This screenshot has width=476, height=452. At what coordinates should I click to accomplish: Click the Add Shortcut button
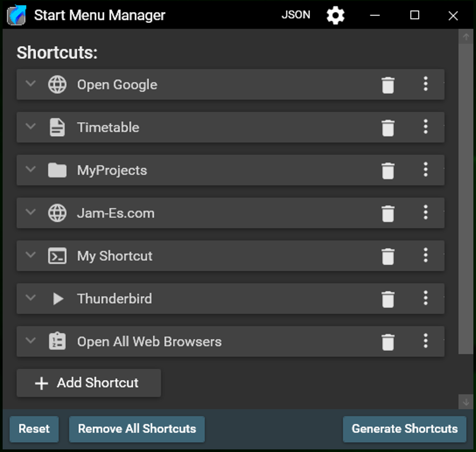tap(89, 383)
